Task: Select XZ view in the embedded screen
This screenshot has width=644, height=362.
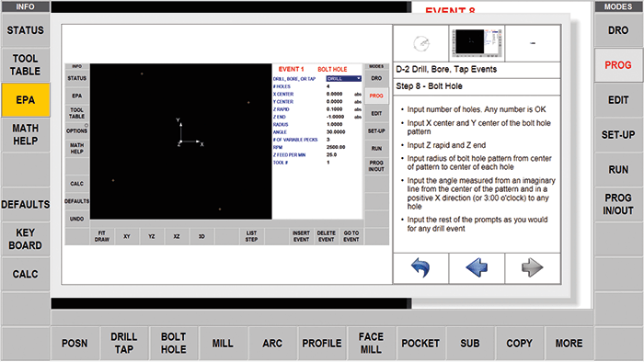Action: point(177,236)
